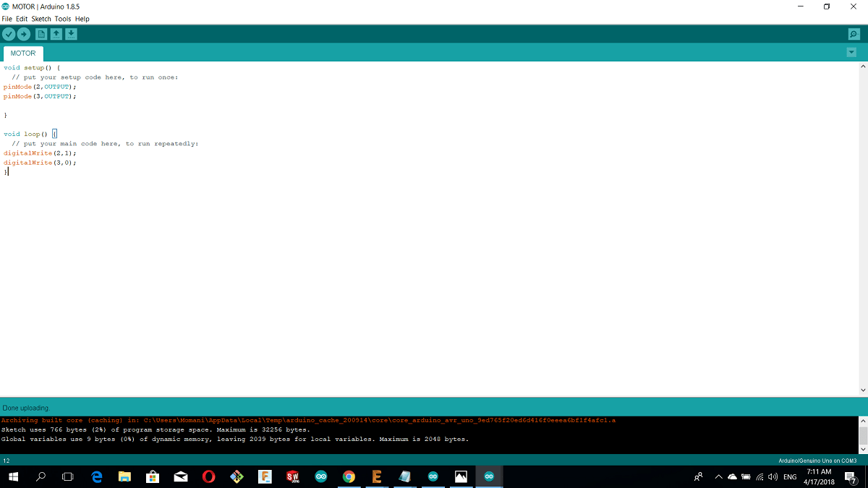The image size is (868, 488).
Task: Open SolidWorks from the taskbar
Action: pyautogui.click(x=293, y=476)
